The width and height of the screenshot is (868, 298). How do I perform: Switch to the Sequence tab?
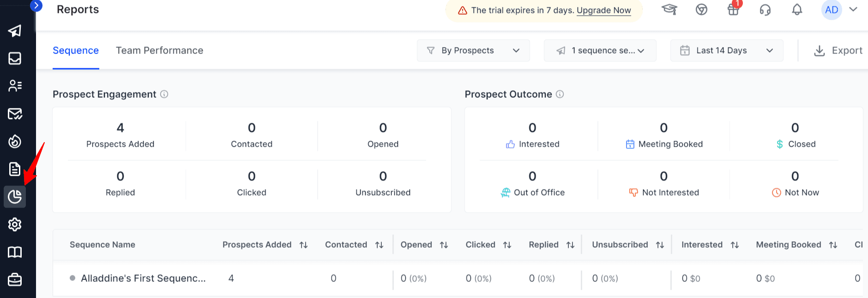pyautogui.click(x=76, y=50)
